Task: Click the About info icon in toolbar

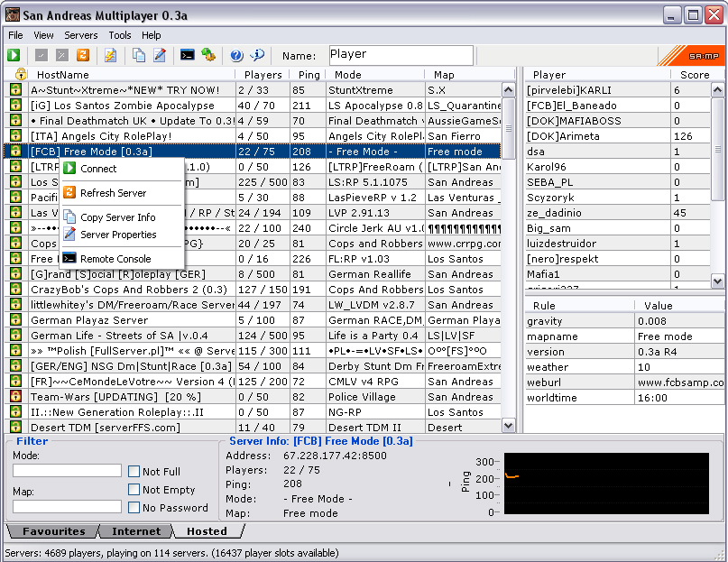Action: click(x=257, y=55)
